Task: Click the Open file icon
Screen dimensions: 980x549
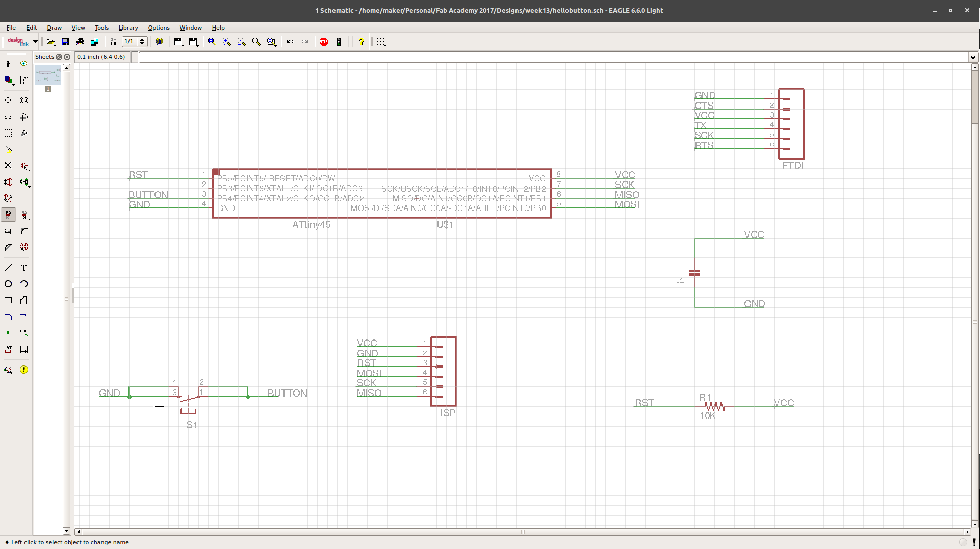Action: point(50,42)
